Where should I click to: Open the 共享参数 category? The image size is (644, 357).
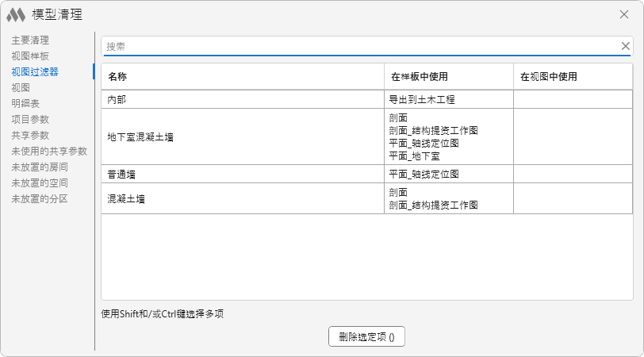30,135
